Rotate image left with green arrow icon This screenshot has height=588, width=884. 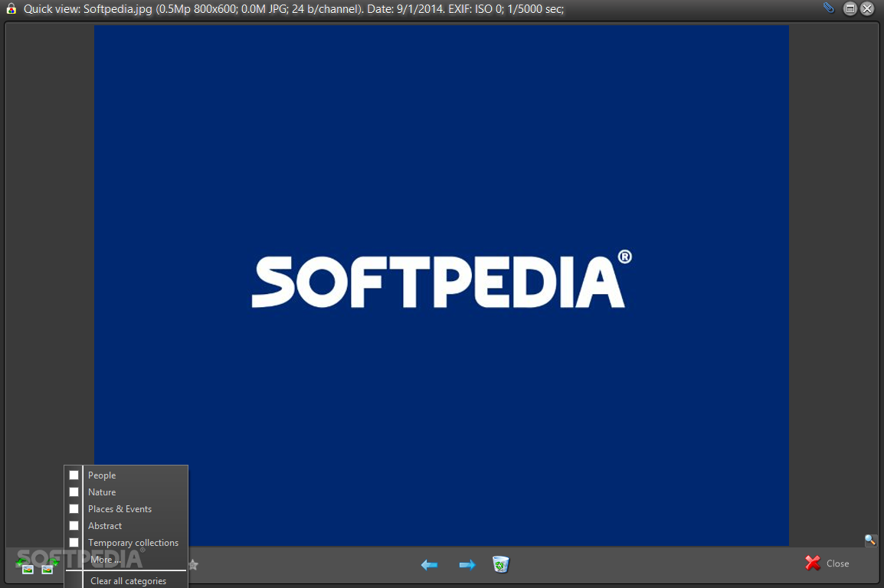click(25, 567)
